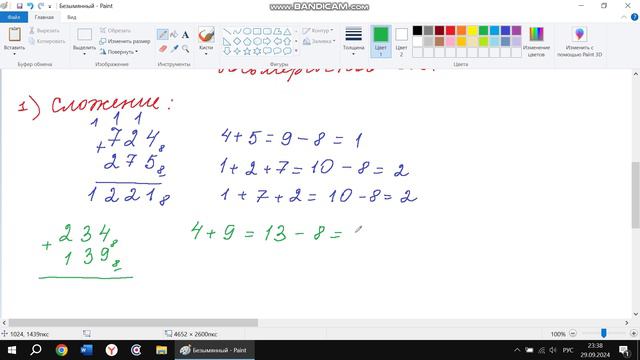Select the Color picker eyedropper tool
The image size is (640, 360).
[x=174, y=49]
